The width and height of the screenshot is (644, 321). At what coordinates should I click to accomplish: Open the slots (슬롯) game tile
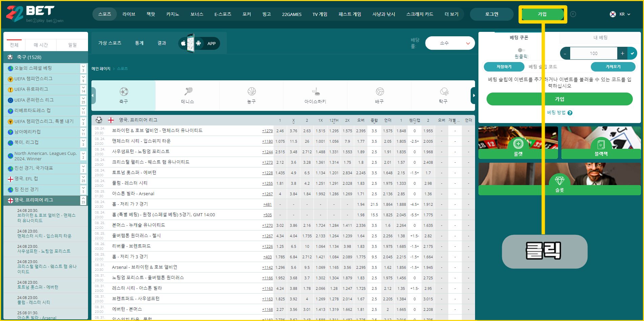560,179
